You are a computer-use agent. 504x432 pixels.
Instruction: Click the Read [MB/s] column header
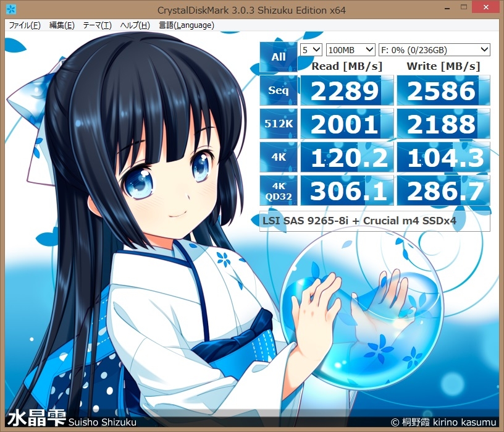[347, 66]
